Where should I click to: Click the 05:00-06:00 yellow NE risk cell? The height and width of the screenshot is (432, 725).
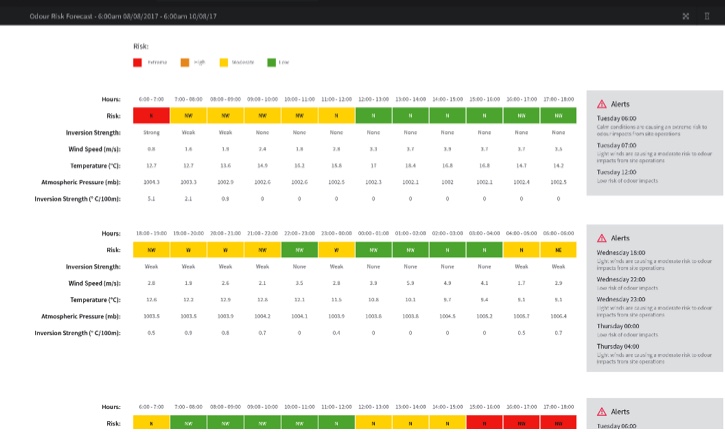click(558, 250)
